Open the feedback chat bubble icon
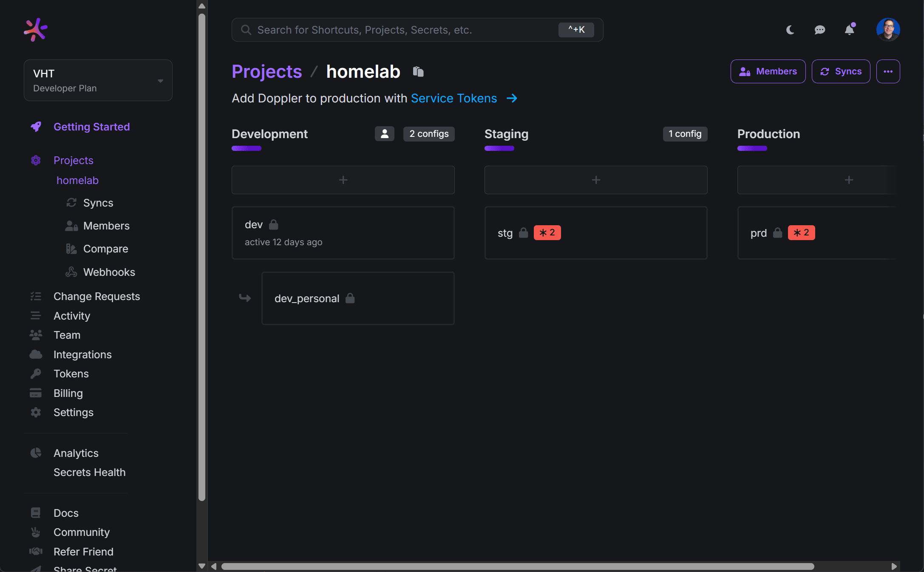 [x=819, y=30]
